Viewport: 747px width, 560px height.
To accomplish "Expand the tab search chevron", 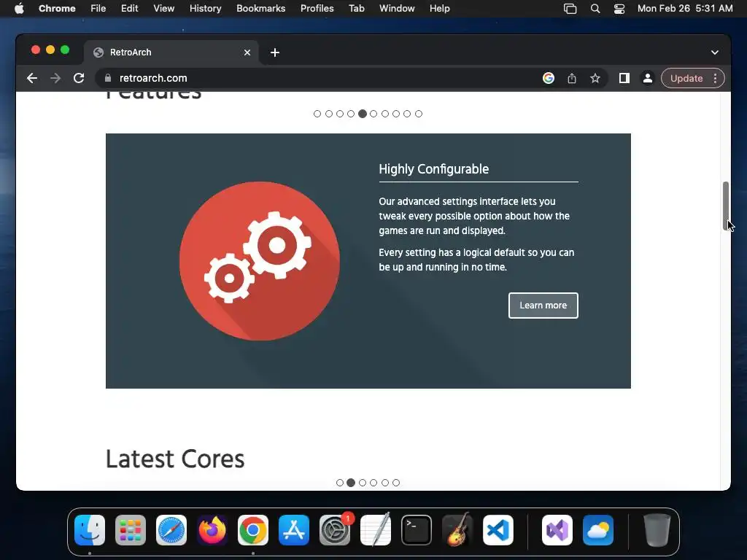I will coord(715,52).
